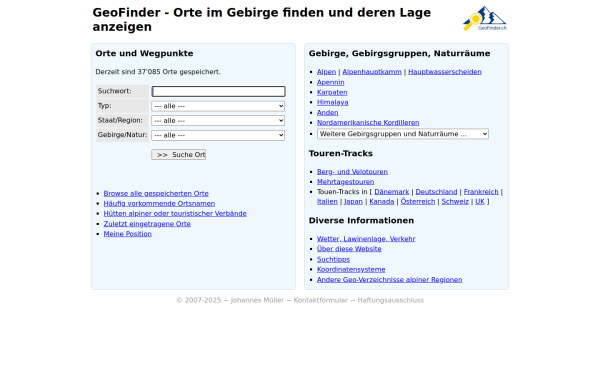Viewport: 600px width, 375px height.
Task: Click the GeoFinder page title heading
Action: [x=262, y=20]
